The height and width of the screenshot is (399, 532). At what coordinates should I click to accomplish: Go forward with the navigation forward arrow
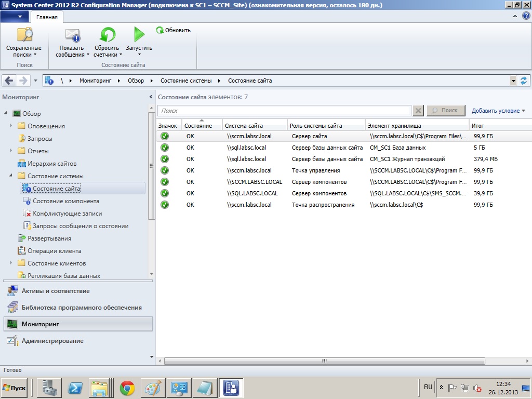point(23,81)
